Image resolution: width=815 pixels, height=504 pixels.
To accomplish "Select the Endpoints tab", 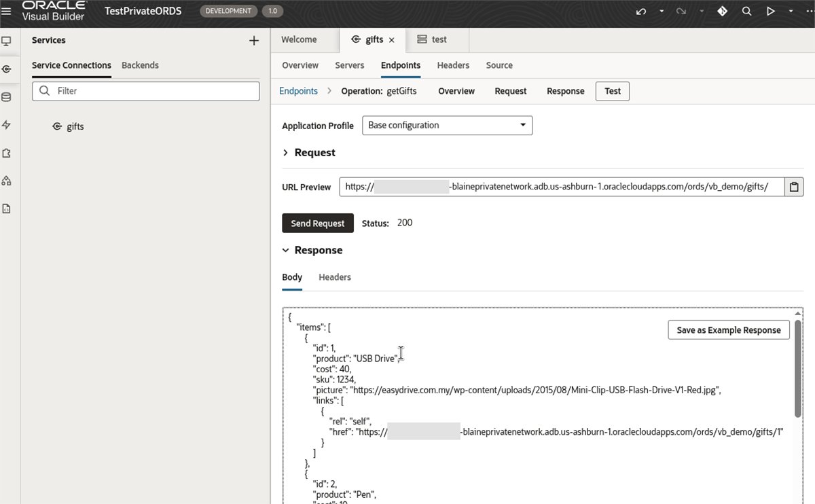I will (x=401, y=65).
